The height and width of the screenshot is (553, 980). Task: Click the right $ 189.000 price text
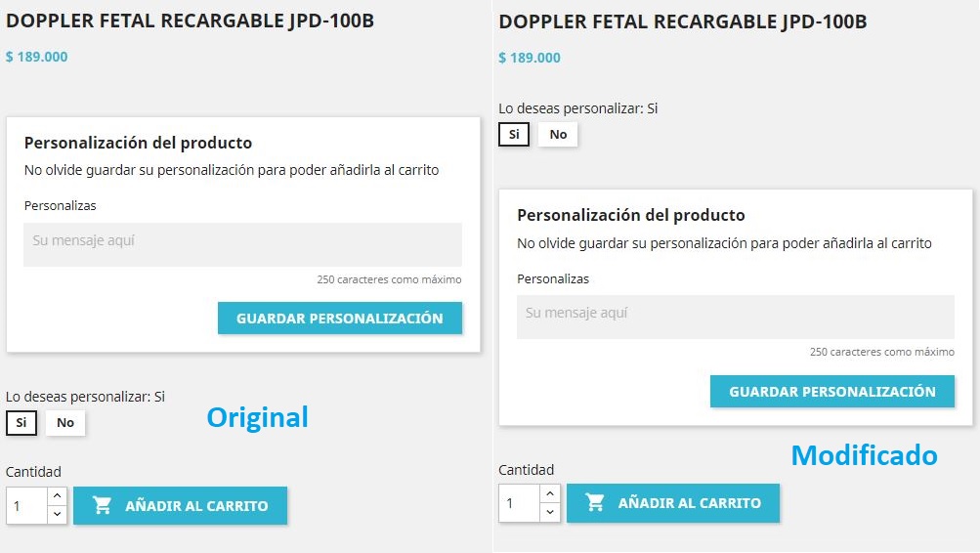tap(530, 58)
